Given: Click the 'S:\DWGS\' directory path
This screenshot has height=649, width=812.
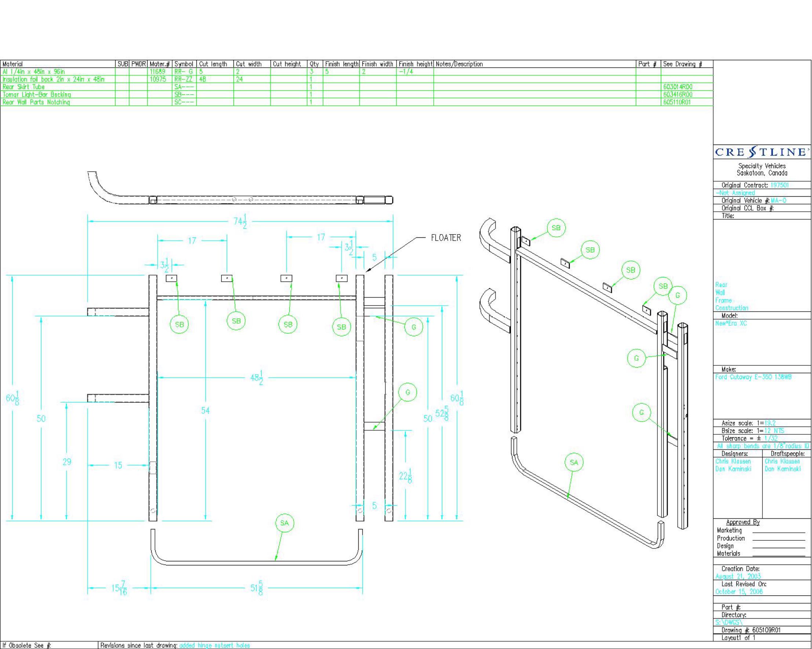Looking at the screenshot, I should 729,622.
